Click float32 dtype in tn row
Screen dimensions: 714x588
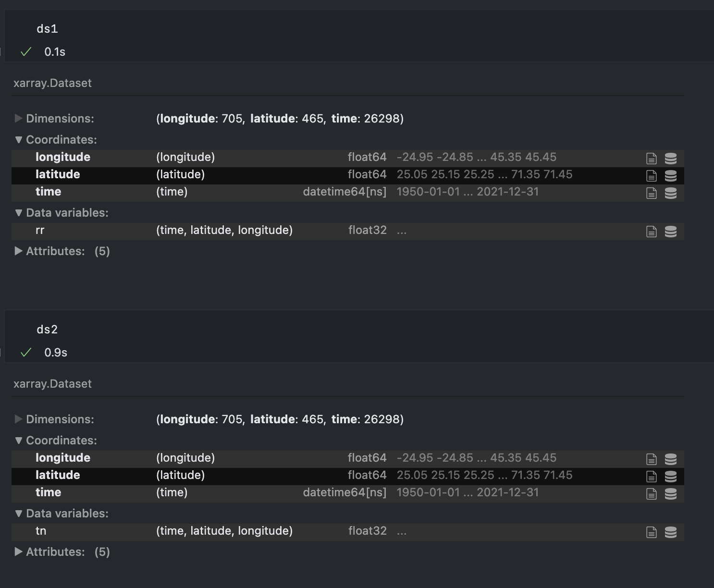[367, 531]
